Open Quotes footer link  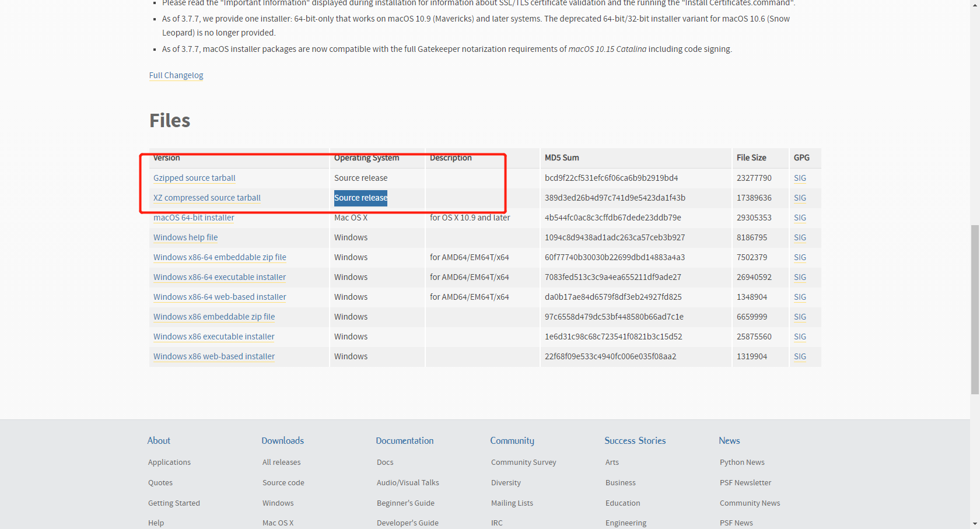[x=160, y=482]
